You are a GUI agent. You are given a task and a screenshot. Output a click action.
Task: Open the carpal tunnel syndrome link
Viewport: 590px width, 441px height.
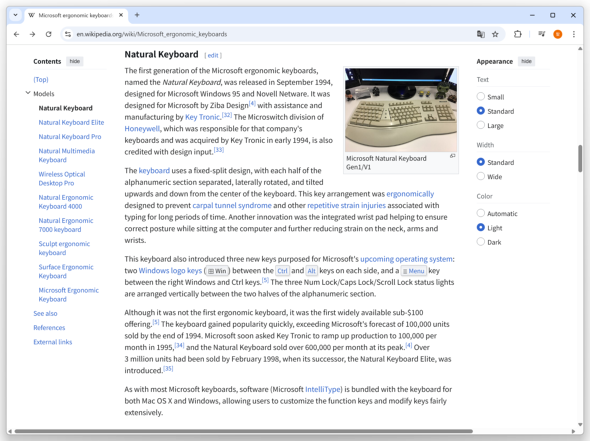[x=232, y=205]
